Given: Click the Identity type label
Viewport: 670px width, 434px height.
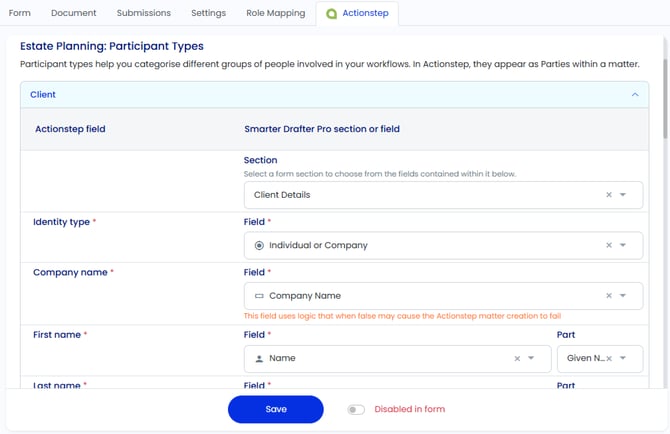Looking at the screenshot, I should pos(62,222).
